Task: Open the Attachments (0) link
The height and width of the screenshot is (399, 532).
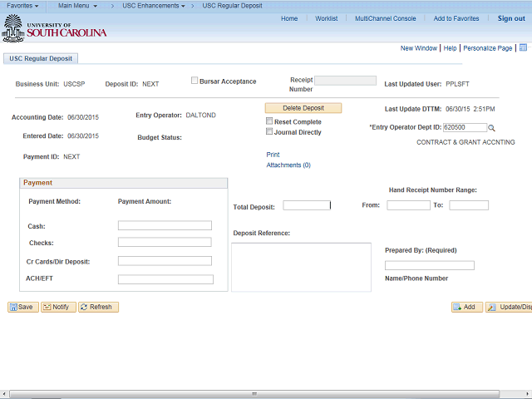Action: tap(288, 165)
